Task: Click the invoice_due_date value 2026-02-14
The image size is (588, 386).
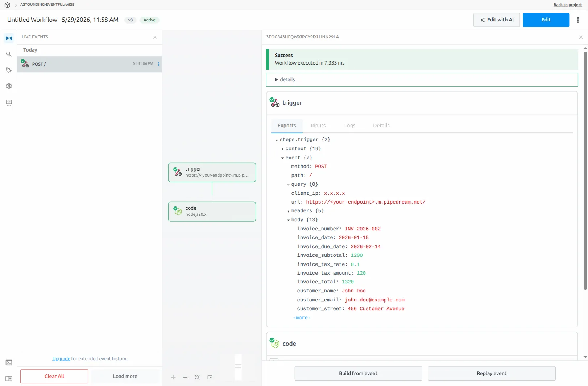Action: click(365, 247)
